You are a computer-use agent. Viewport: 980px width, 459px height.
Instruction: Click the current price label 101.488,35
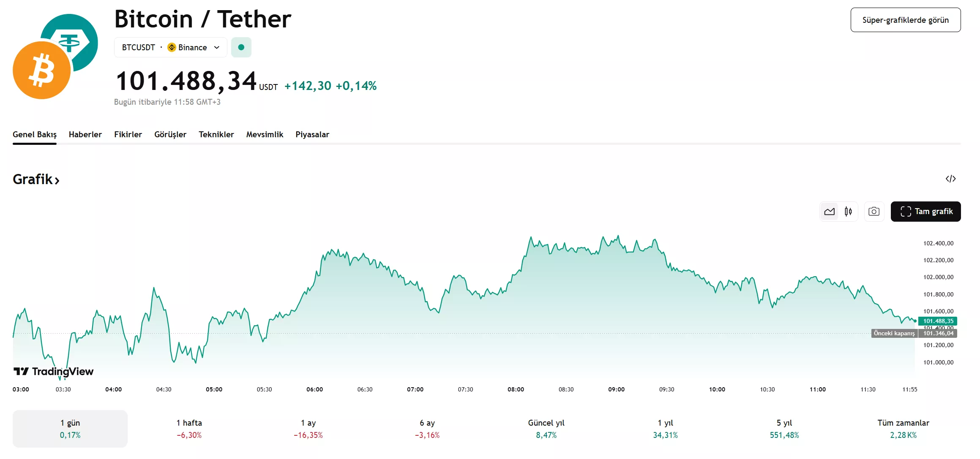tap(938, 321)
